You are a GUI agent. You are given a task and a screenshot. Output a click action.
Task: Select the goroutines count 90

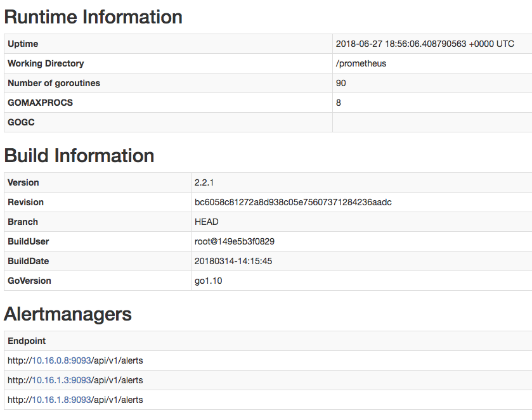point(341,83)
